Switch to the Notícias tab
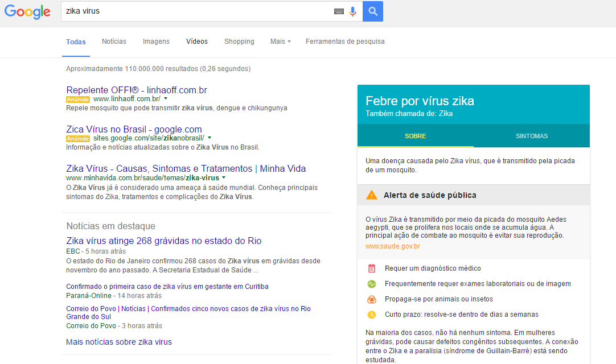This screenshot has height=364, width=616. coord(114,42)
